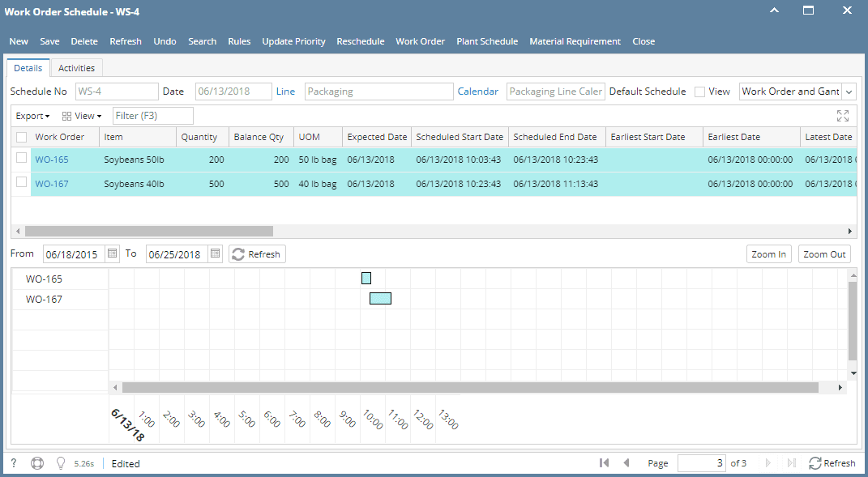Click Gantt vertical scroll down arrow
The image size is (868, 477).
[x=853, y=373]
